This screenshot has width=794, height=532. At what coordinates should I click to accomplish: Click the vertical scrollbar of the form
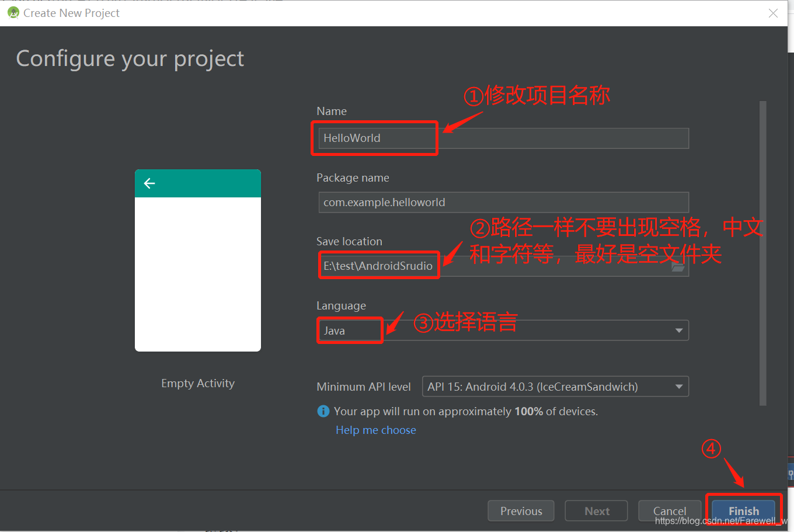pos(762,253)
